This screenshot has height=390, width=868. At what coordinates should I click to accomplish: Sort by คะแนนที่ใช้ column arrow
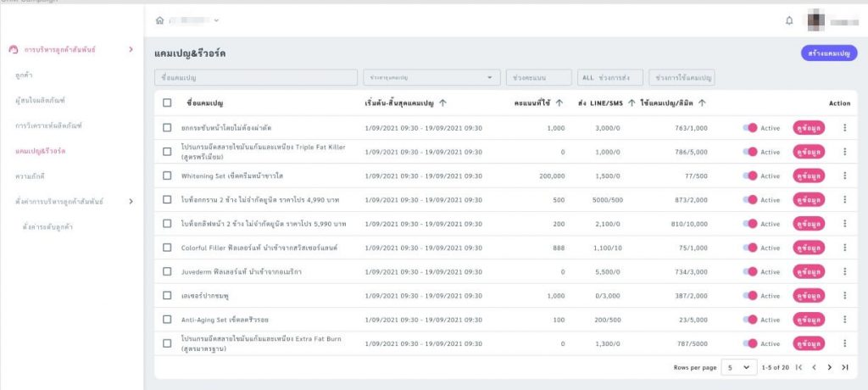click(559, 103)
